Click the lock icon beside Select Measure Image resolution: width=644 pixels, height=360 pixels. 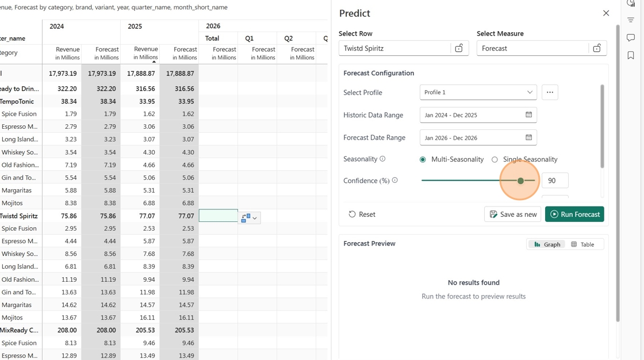tap(597, 48)
